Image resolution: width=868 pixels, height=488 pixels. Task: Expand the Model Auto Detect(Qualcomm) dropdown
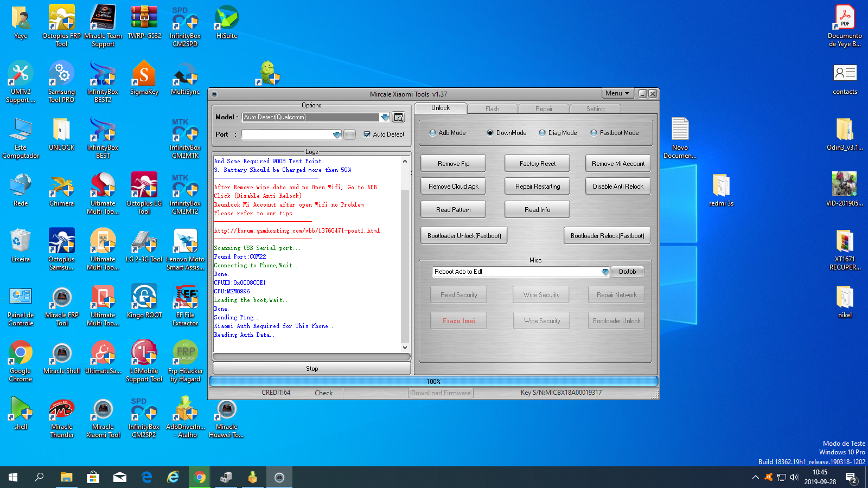[x=385, y=117]
